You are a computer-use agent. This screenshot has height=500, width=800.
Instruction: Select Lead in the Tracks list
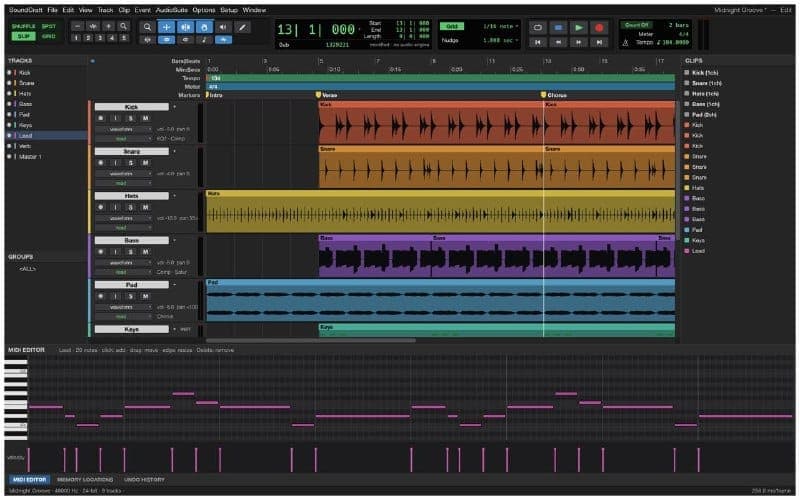(46, 136)
